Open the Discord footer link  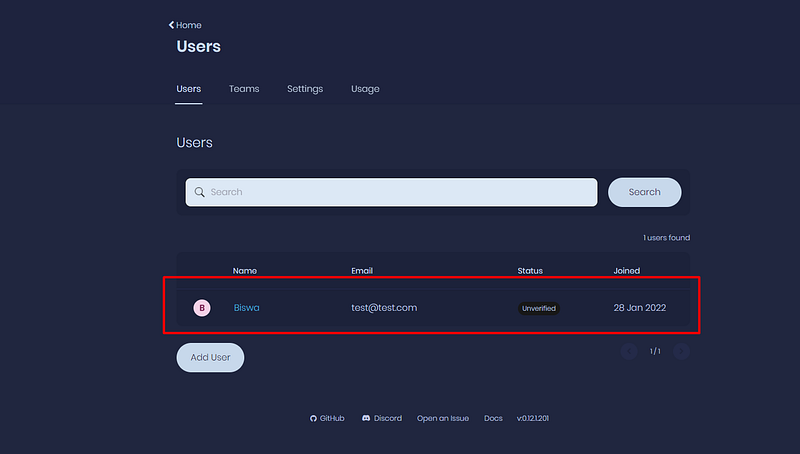tap(382, 418)
